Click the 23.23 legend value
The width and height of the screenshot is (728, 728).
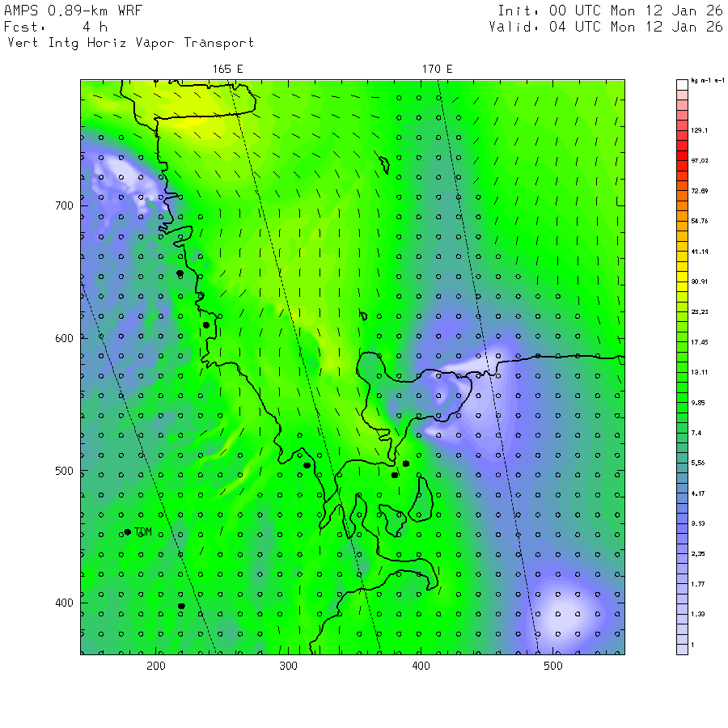coord(699,312)
